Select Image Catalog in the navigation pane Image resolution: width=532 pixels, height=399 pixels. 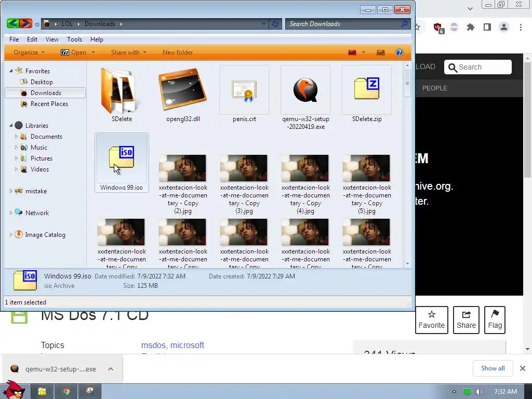(x=45, y=234)
